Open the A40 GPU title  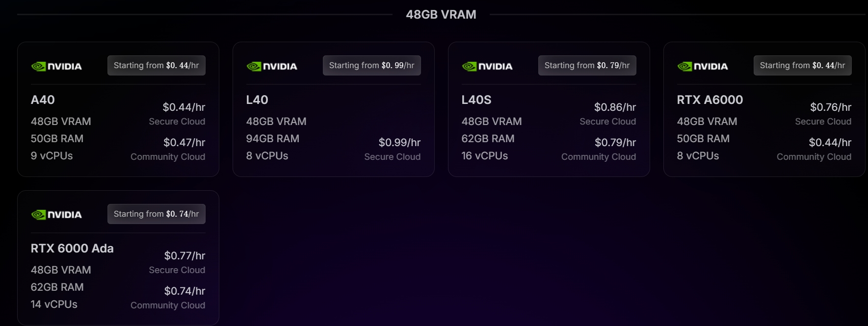(43, 100)
